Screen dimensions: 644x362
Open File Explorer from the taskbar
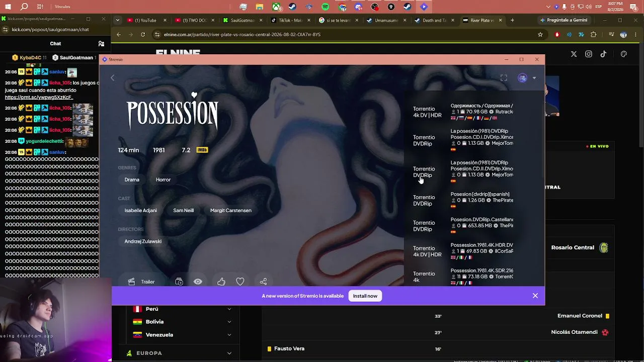tap(260, 7)
